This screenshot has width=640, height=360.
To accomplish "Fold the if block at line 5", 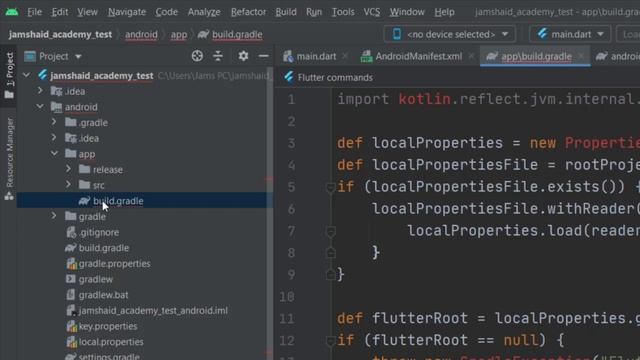I will pyautogui.click(x=331, y=187).
